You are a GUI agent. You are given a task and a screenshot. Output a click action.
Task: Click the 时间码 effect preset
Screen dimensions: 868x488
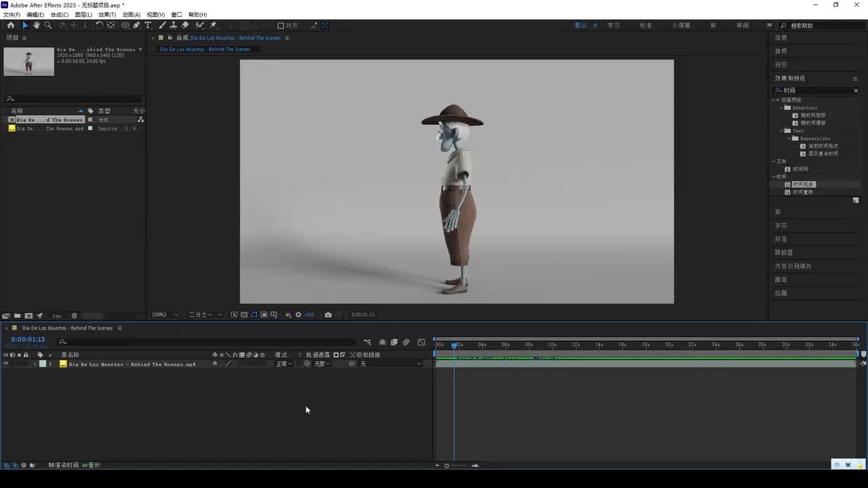click(x=800, y=169)
